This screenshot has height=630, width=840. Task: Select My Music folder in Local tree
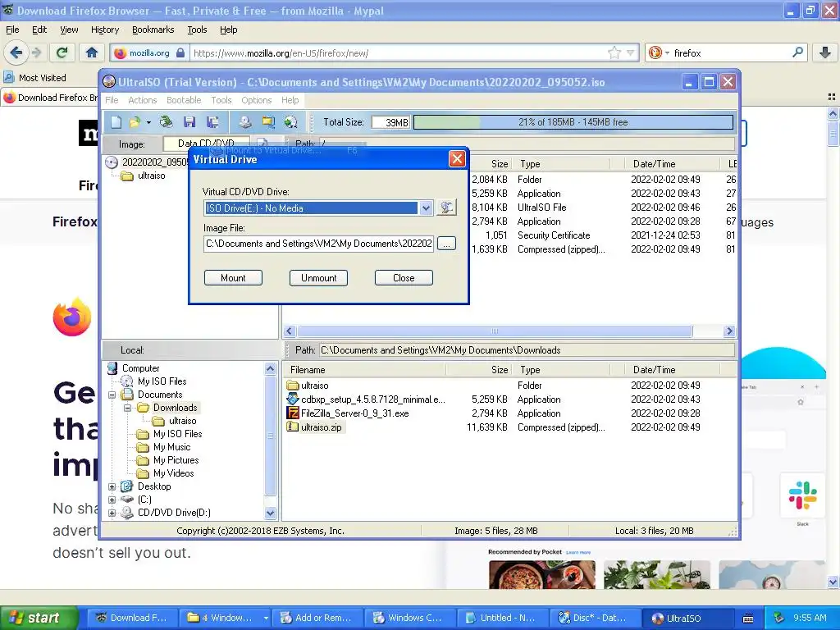point(171,447)
